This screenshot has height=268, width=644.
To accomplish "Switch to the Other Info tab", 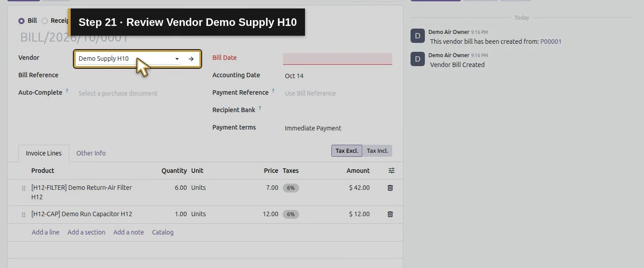I will tap(91, 153).
